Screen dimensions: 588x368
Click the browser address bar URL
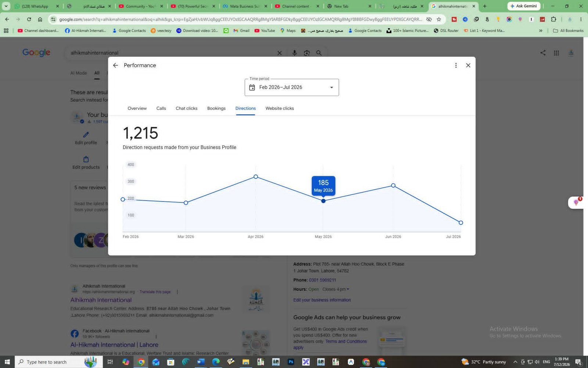coord(241,19)
